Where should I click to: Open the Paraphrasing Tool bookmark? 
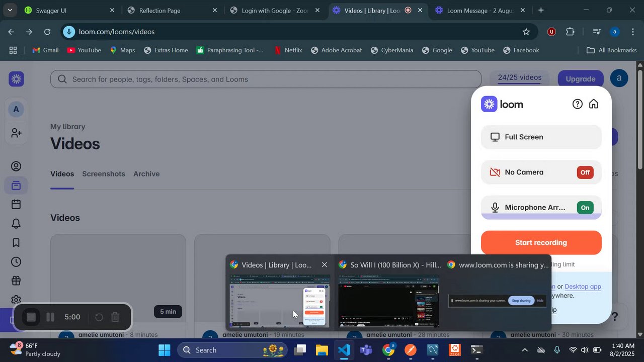(x=230, y=50)
